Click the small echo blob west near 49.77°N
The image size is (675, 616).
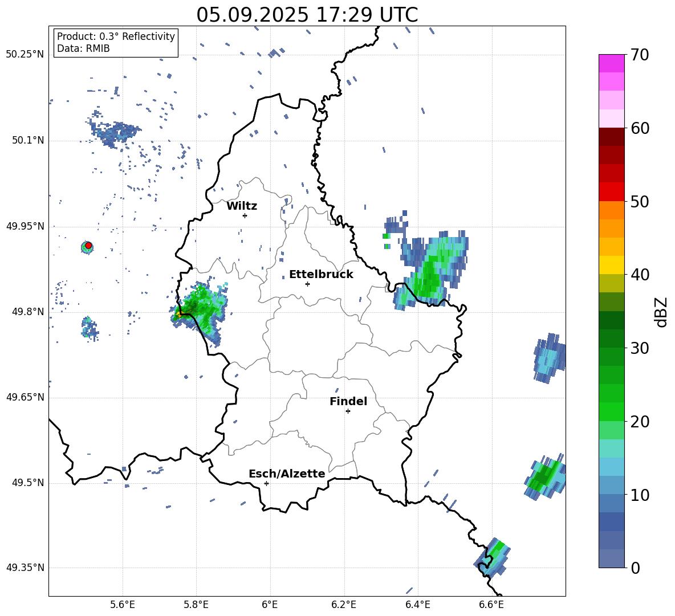[89, 328]
